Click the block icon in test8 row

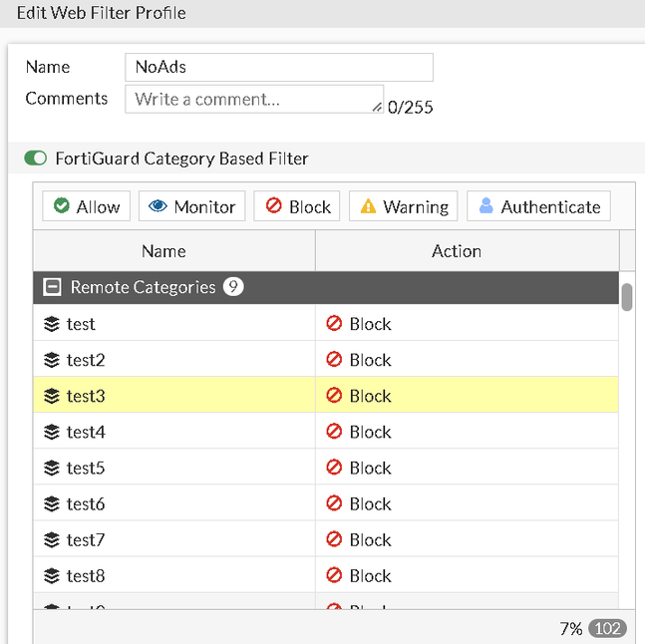point(334,575)
